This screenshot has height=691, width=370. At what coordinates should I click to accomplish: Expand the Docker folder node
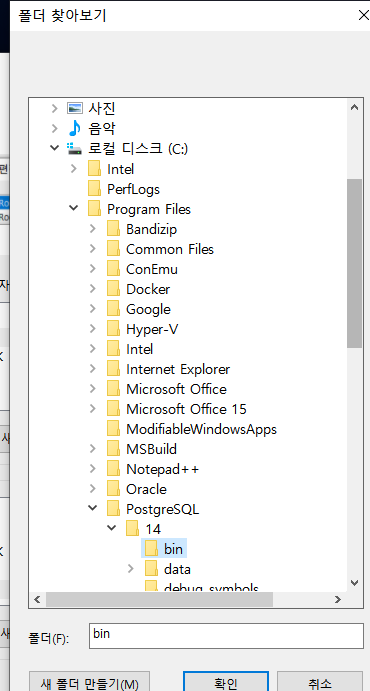[92, 289]
